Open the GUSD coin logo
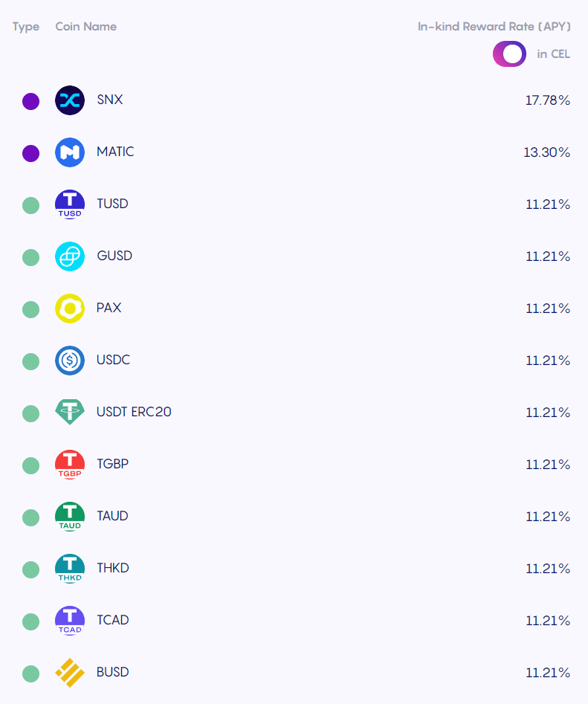Viewport: 588px width, 704px height. 70,256
